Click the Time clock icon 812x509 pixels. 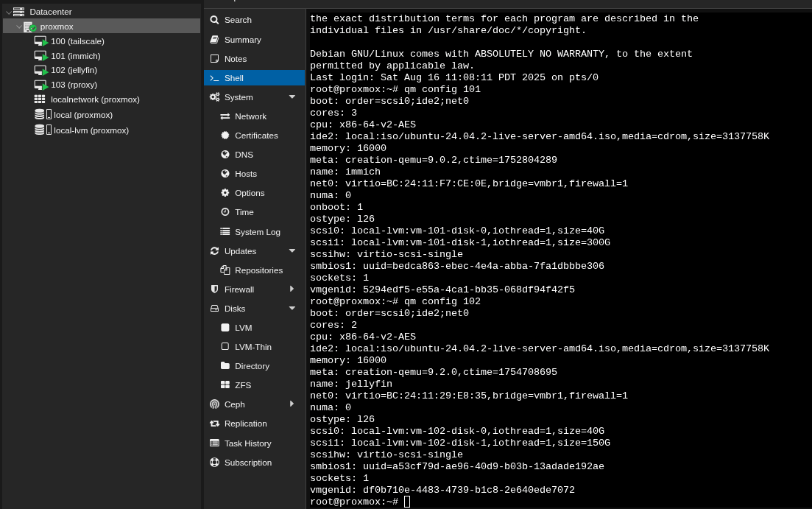pyautogui.click(x=225, y=212)
